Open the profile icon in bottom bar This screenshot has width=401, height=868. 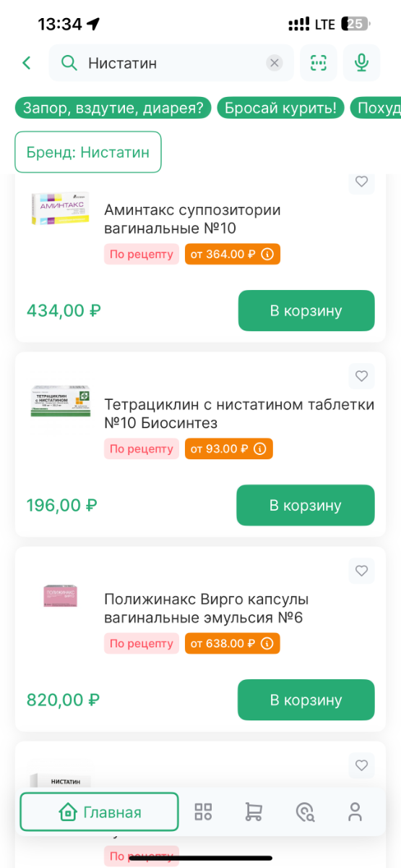click(355, 812)
